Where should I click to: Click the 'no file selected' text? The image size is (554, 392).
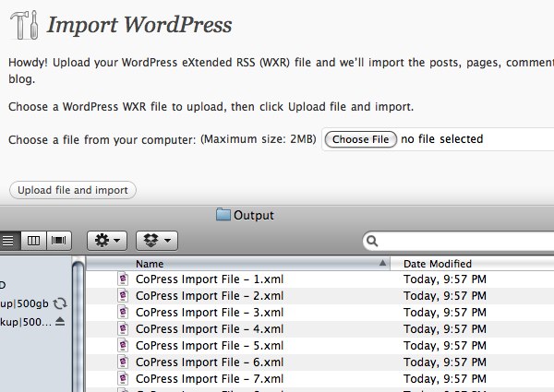[441, 139]
